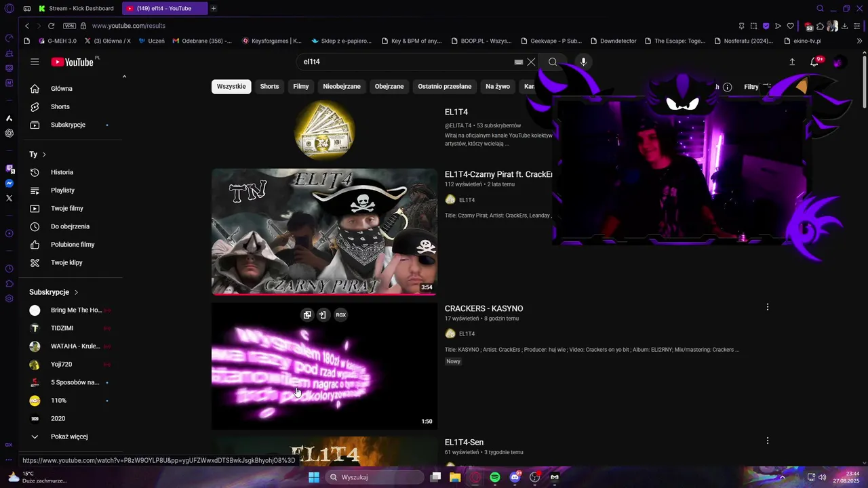
Task: Open Historia in the sidebar
Action: [x=71, y=172]
